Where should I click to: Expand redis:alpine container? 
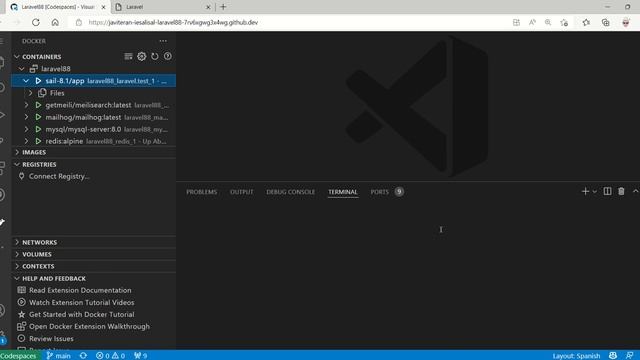(27, 141)
